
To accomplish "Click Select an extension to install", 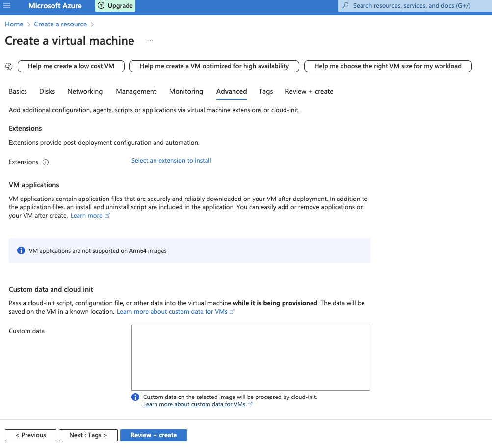I will [171, 160].
